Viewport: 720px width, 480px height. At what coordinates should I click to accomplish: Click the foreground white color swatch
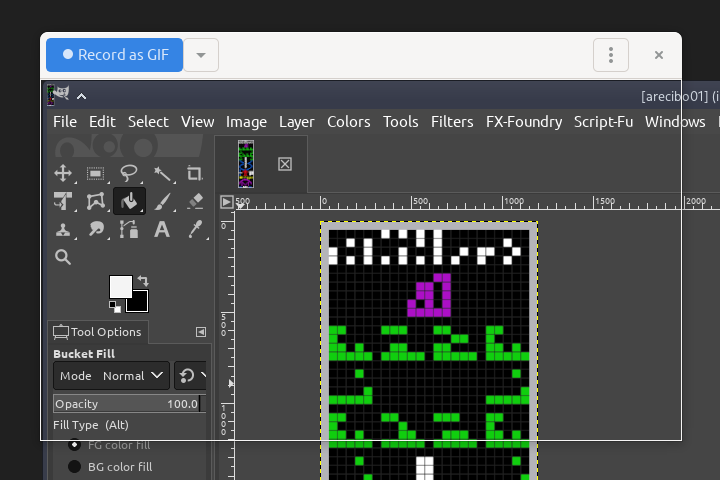(121, 287)
